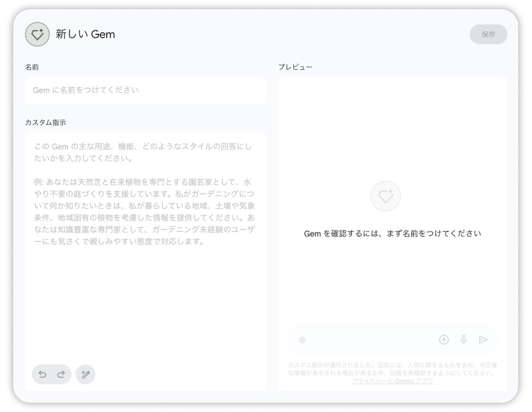Click the magic pen rewrite instructions icon
Viewport: 532px width, 412px height.
(86, 374)
